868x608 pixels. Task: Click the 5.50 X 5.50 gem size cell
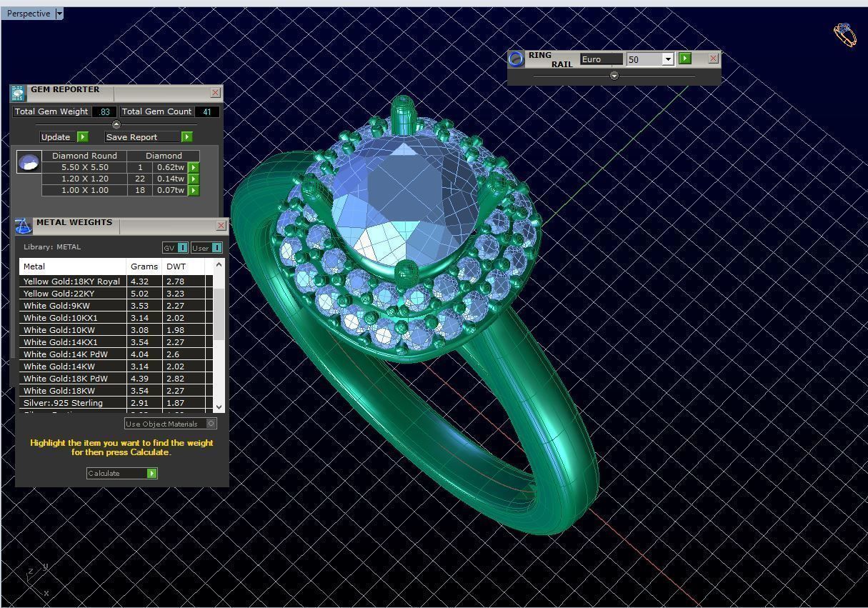(x=84, y=167)
